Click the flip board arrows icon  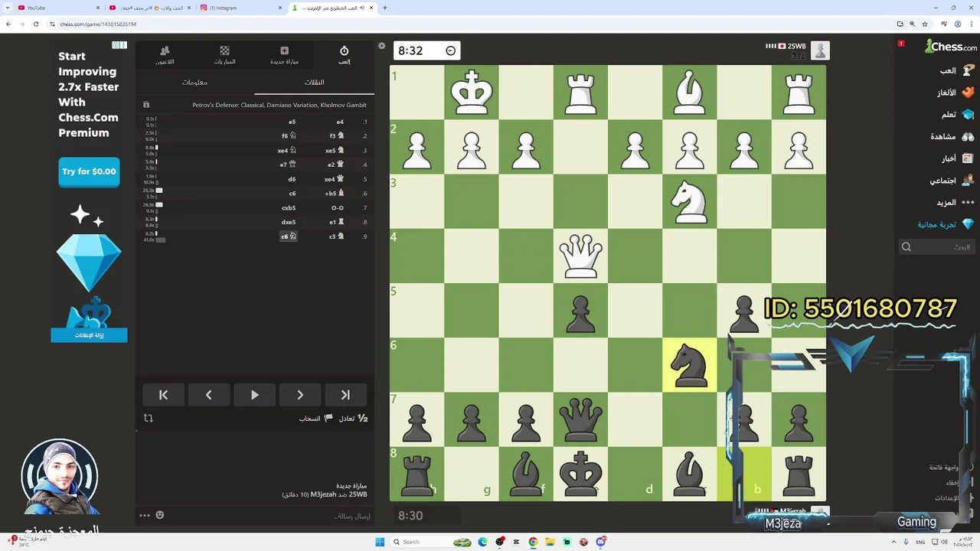[x=149, y=419]
